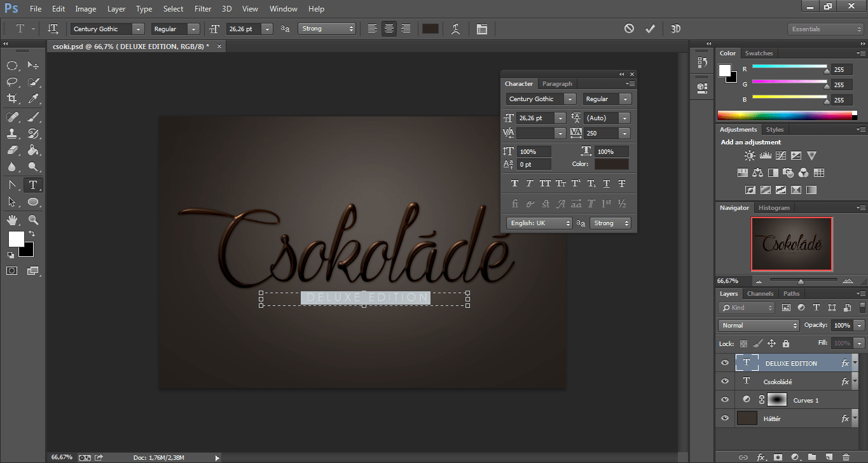
Task: Expand the English: UK language dropdown
Action: tap(539, 223)
